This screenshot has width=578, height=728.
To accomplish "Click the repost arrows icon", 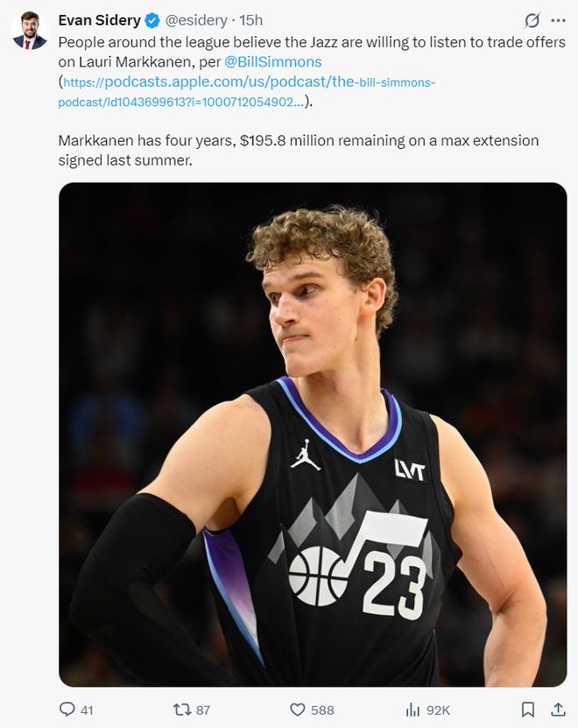I will click(180, 710).
